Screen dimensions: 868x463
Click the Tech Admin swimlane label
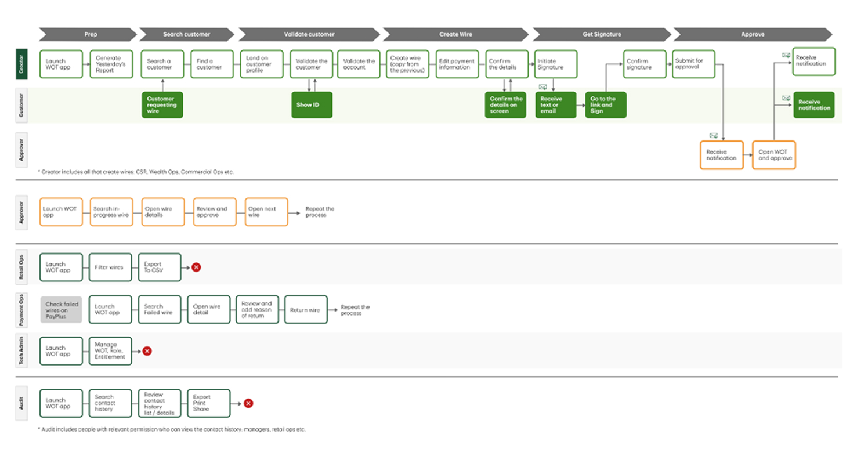click(22, 351)
